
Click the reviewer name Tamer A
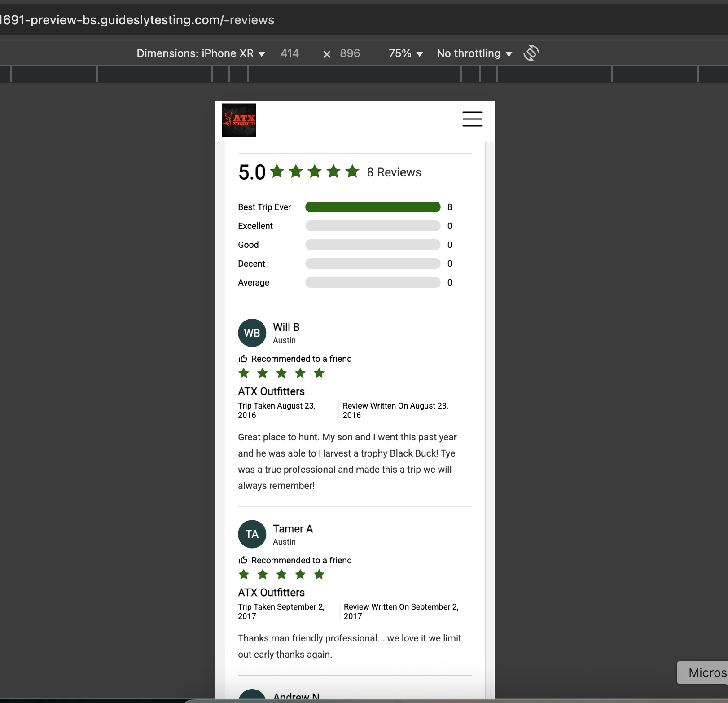(293, 529)
